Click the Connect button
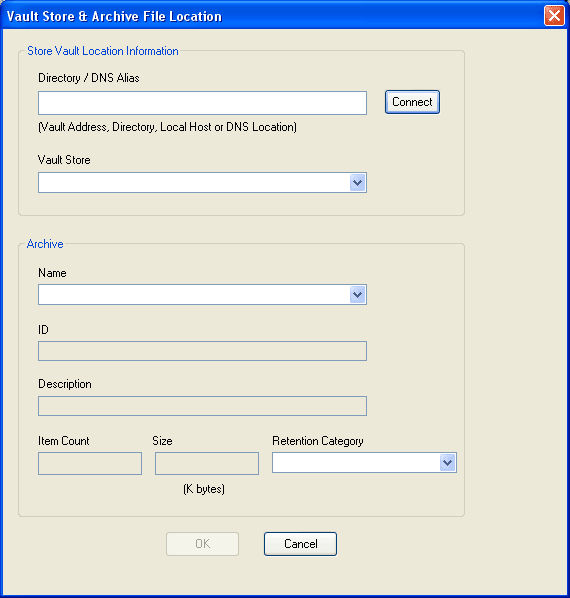This screenshot has width=570, height=598. 412,102
